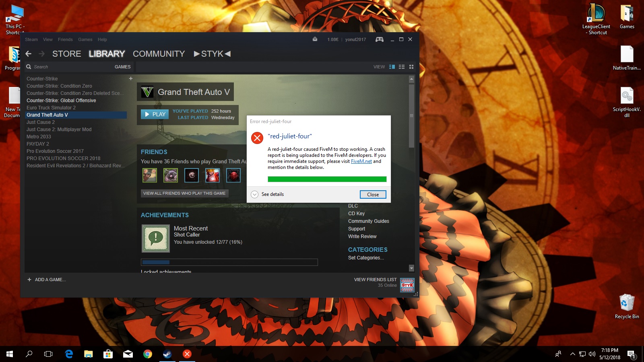
Task: Go back with Steam back arrow
Action: (28, 53)
